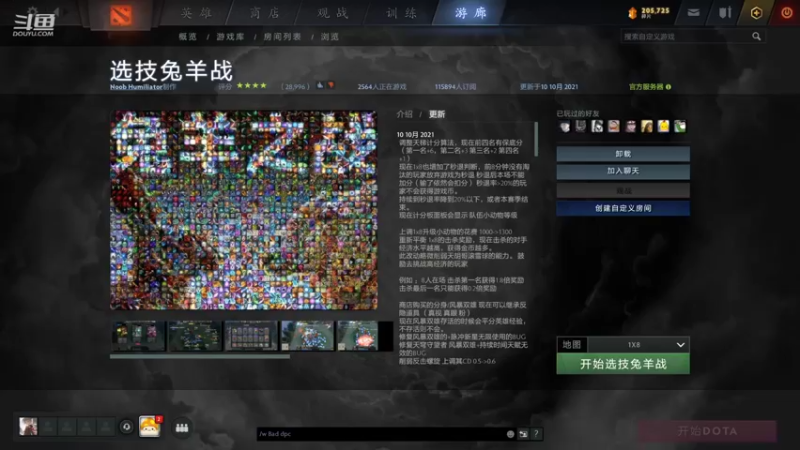
Task: Click the 开始DOTA play button
Action: 707,431
